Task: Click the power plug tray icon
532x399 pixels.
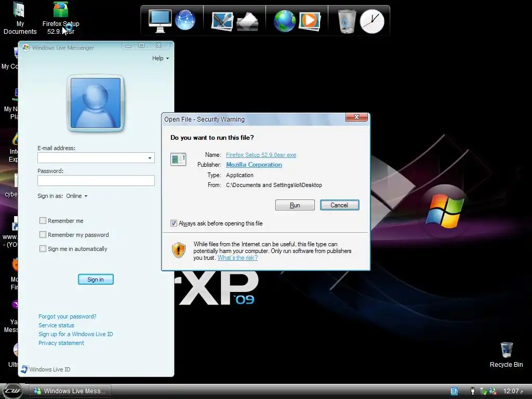Action: [473, 391]
